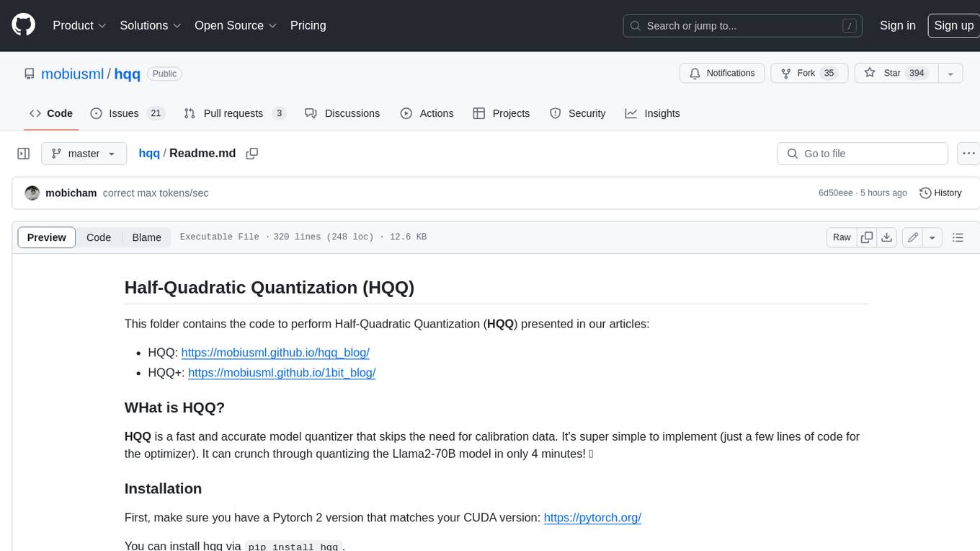
Task: Click the Go to file search box
Action: 863,154
